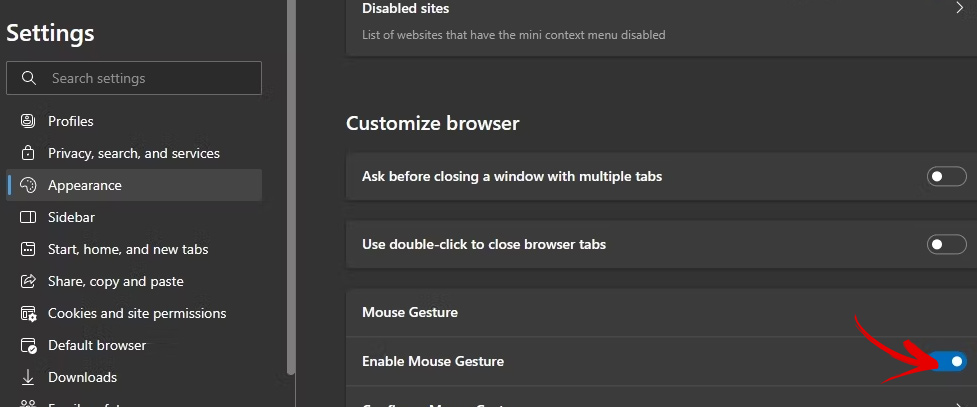The height and width of the screenshot is (407, 977).
Task: Click the Customize browser heading
Action: (x=432, y=123)
